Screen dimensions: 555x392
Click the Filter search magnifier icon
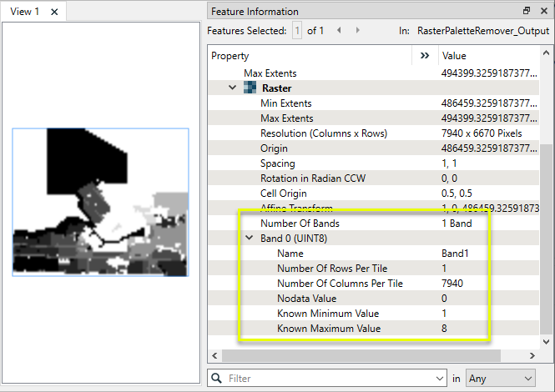pyautogui.click(x=217, y=379)
